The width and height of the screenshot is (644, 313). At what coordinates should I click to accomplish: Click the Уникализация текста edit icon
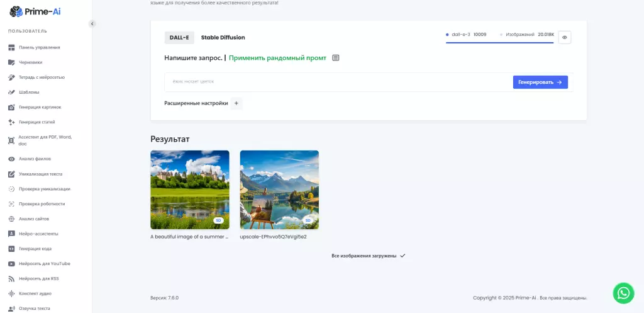click(x=11, y=174)
